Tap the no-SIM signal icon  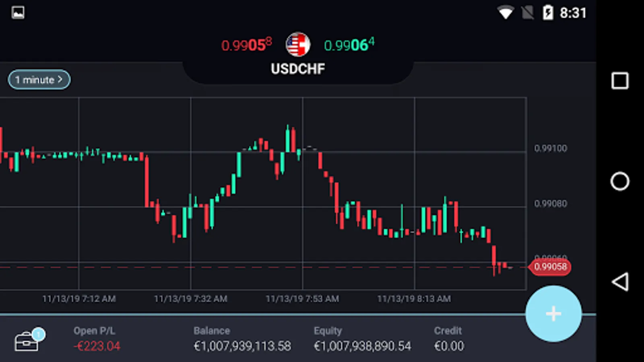coord(527,12)
